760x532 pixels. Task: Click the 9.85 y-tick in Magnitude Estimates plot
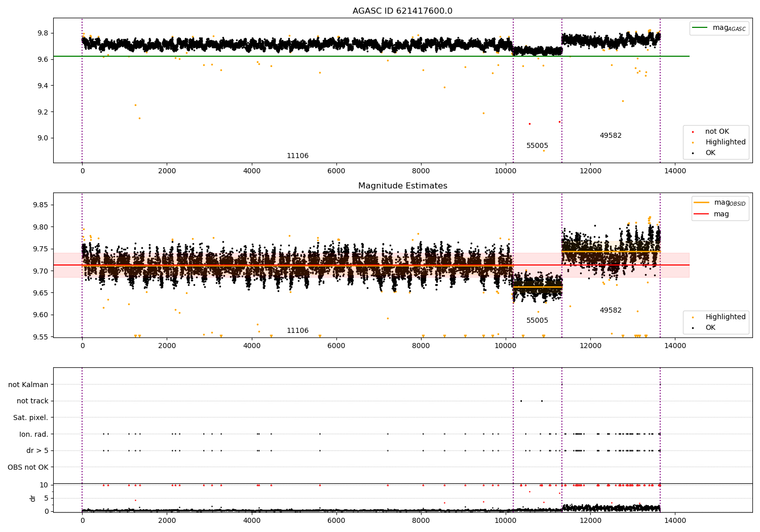(x=40, y=205)
